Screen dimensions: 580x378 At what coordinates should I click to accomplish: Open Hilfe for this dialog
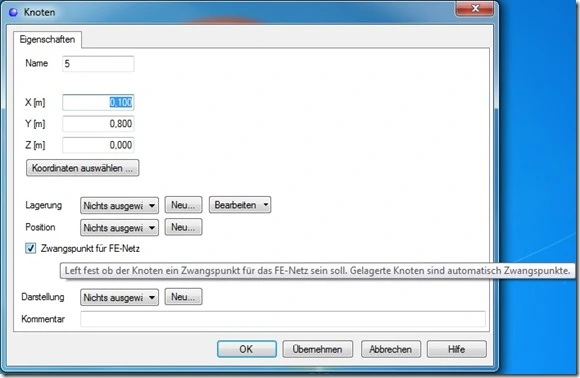[x=457, y=349]
